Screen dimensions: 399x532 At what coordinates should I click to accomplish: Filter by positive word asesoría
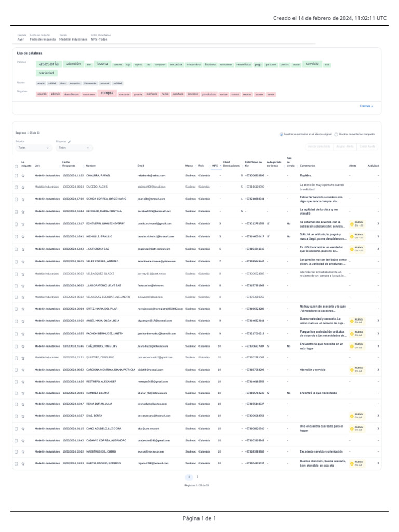point(49,64)
